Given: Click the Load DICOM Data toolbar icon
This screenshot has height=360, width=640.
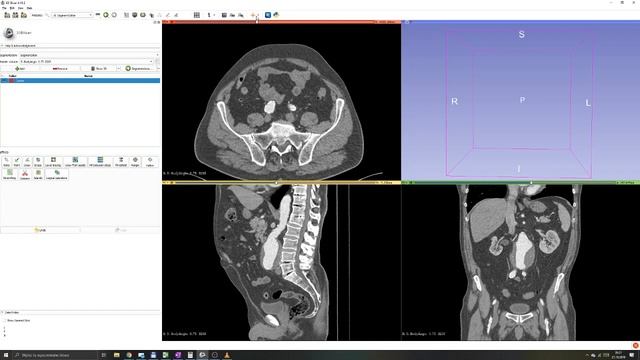Looking at the screenshot, I should click(x=16, y=15).
